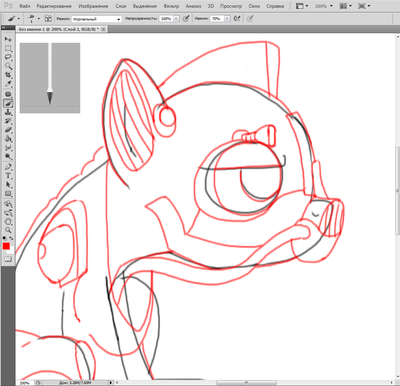Select the Hand tool
The height and width of the screenshot is (386, 400).
[x=8, y=222]
